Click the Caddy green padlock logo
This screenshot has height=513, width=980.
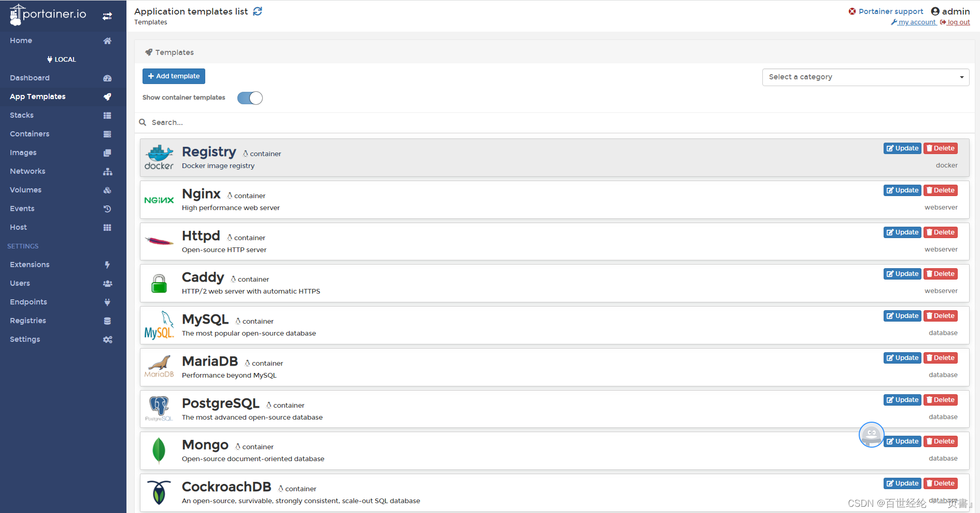(x=159, y=283)
